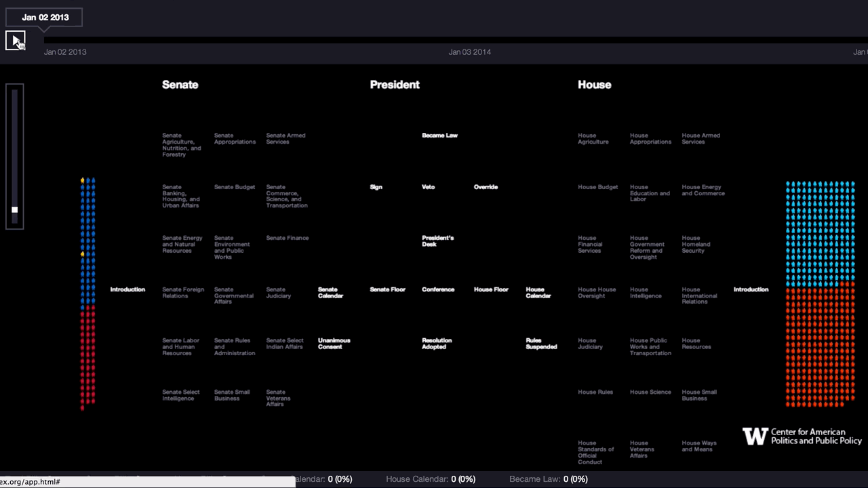The width and height of the screenshot is (868, 488).
Task: Click the Senate Floor stage
Action: click(387, 289)
